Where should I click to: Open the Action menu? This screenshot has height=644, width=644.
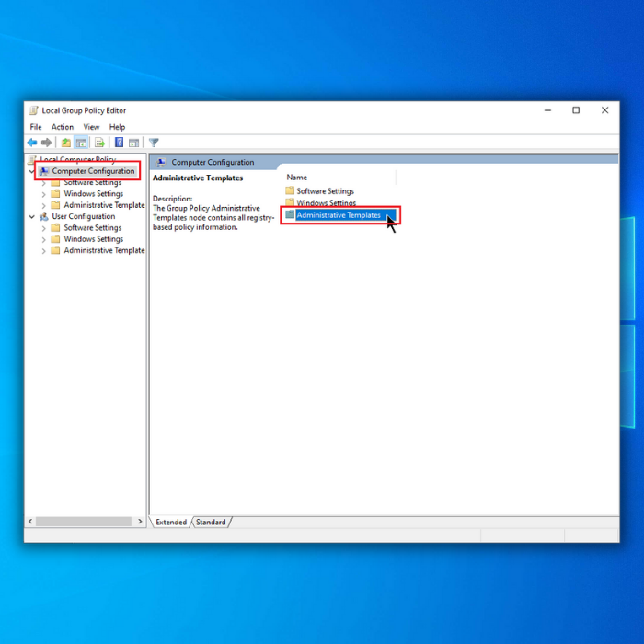(63, 127)
